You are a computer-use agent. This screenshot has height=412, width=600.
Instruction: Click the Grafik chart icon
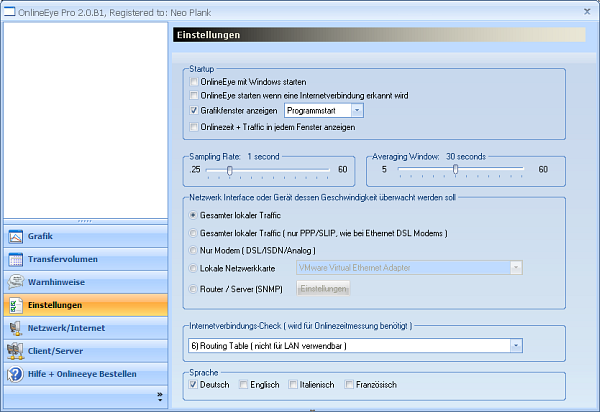16,237
